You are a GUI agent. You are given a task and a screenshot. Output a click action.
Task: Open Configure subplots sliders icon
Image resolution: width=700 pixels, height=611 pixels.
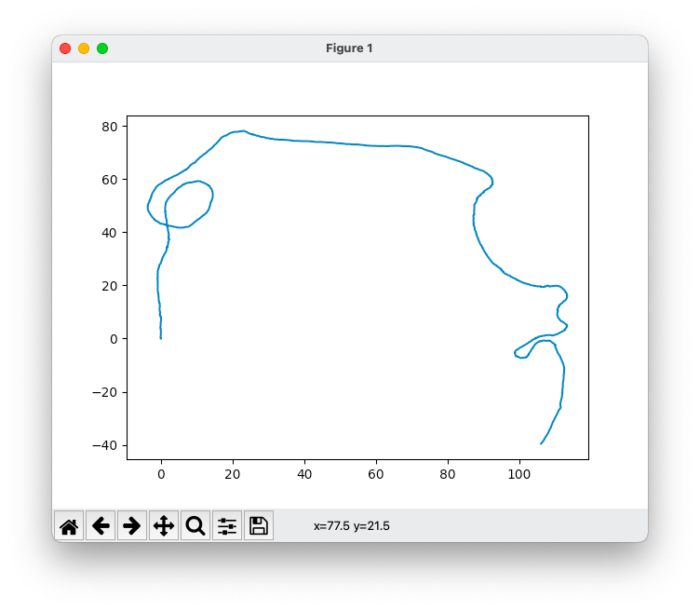coord(227,525)
